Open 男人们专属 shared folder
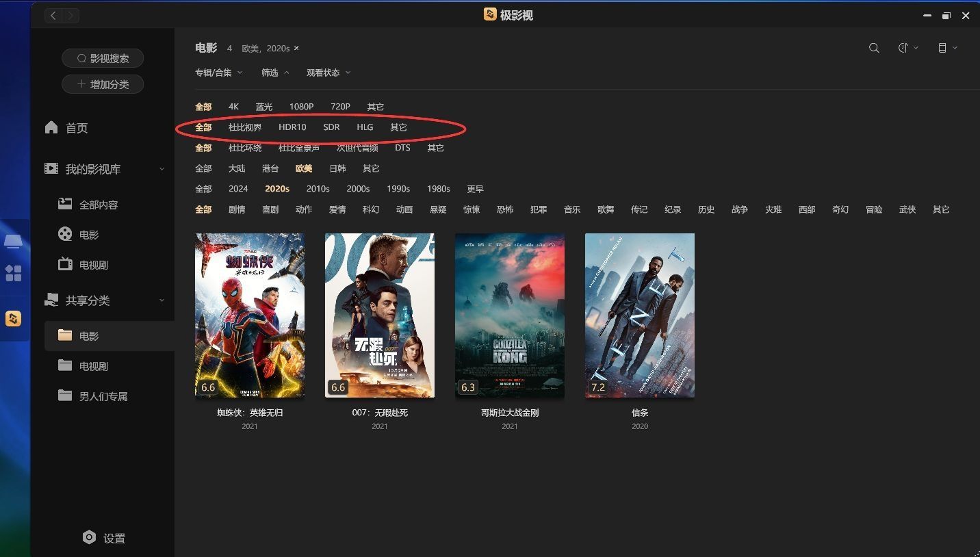This screenshot has width=980, height=557. click(x=103, y=396)
